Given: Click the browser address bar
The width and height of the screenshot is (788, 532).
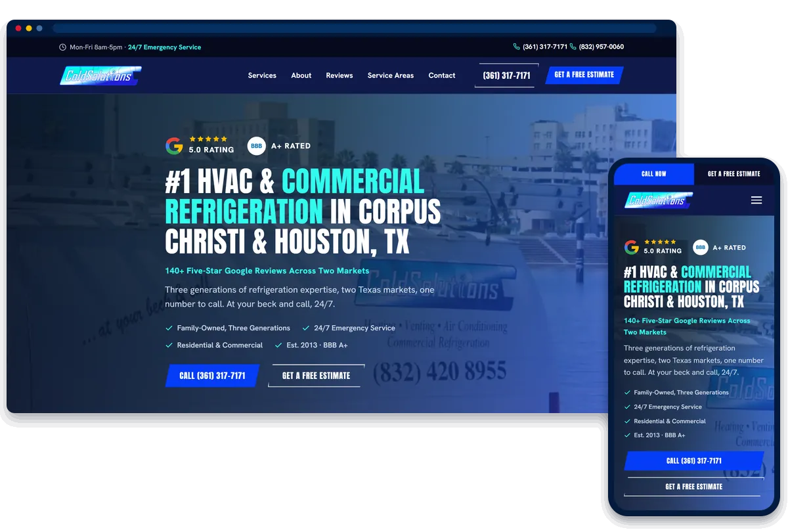Looking at the screenshot, I should pos(355,28).
